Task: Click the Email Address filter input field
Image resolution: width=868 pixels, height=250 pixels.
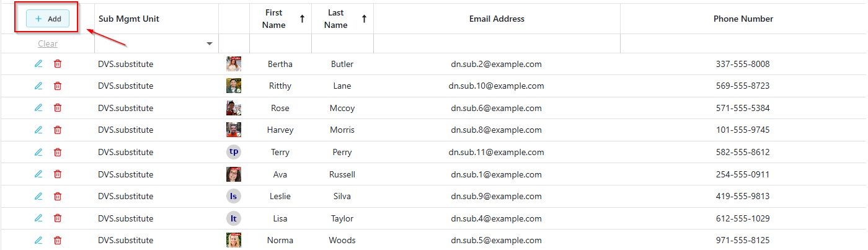Action: click(x=497, y=44)
